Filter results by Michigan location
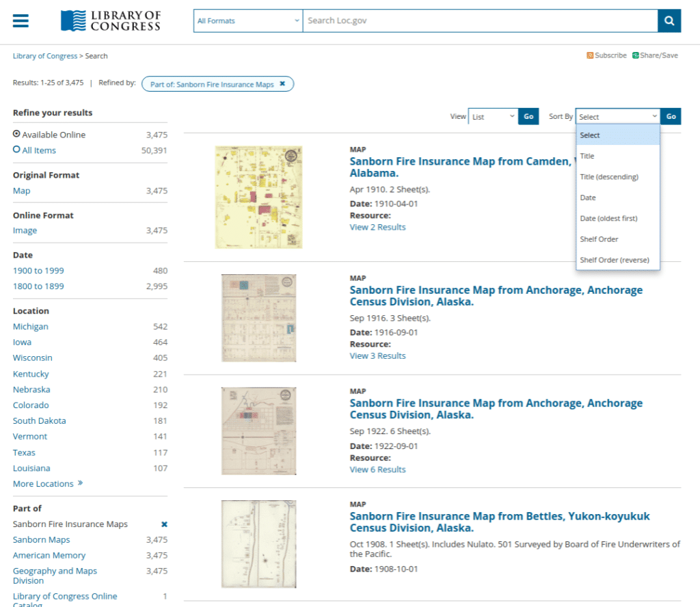This screenshot has width=700, height=607. click(30, 326)
